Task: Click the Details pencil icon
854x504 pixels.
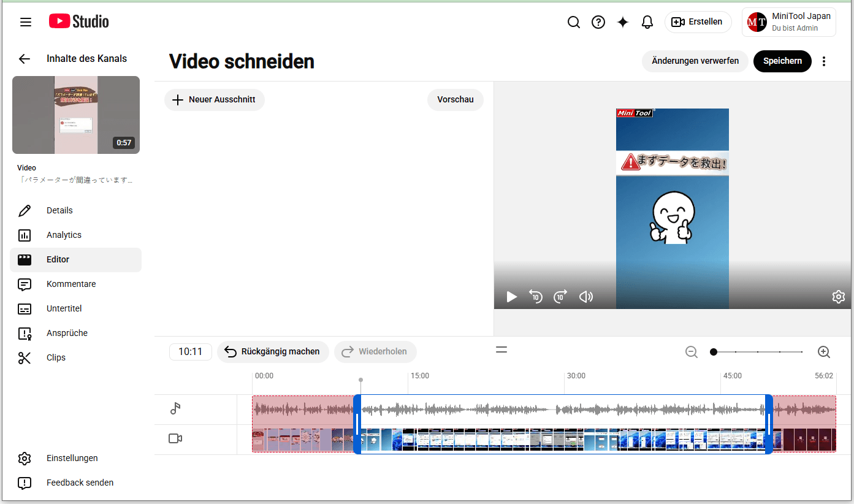Action: pyautogui.click(x=25, y=211)
